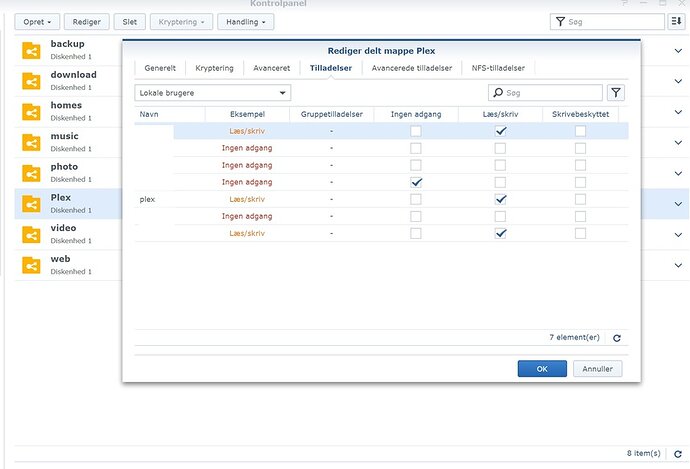This screenshot has height=469, width=690.
Task: Open the Kryptering toolbar dropdown
Action: [x=181, y=22]
